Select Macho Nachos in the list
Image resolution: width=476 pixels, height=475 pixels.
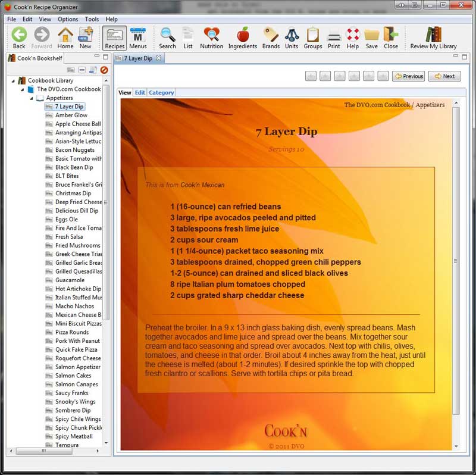point(75,306)
